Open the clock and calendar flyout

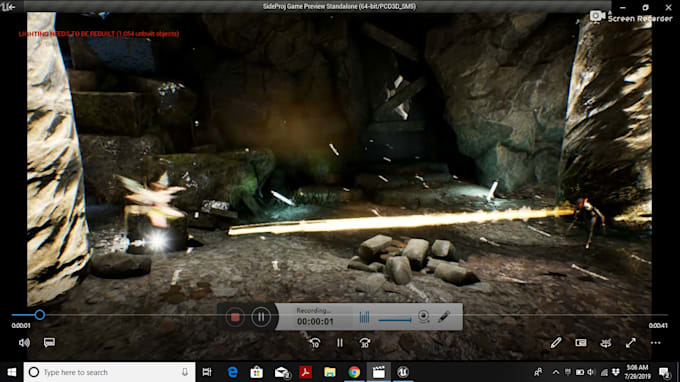click(x=638, y=372)
